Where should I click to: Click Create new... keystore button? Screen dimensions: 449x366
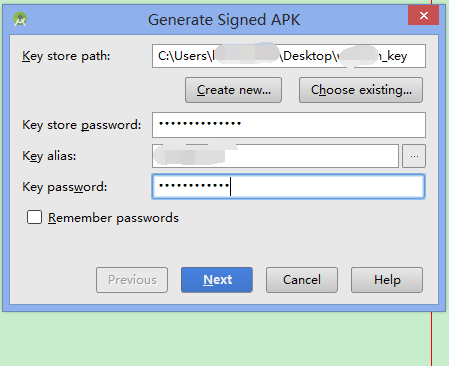click(233, 90)
